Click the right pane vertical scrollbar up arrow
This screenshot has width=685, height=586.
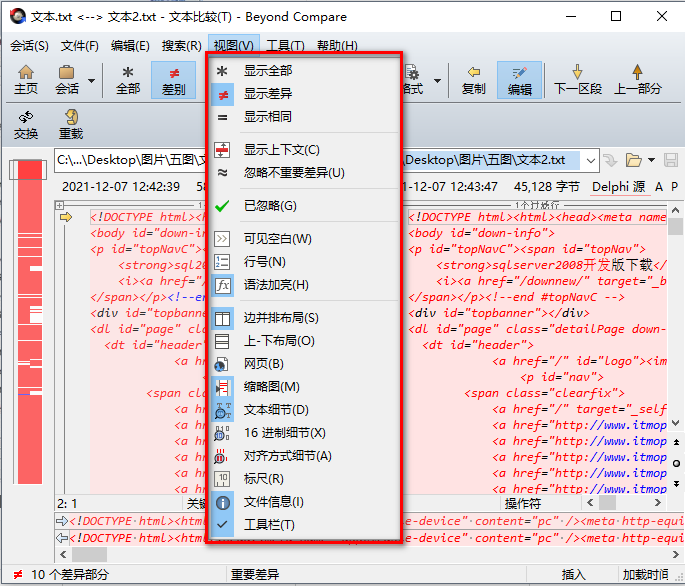tap(675, 211)
